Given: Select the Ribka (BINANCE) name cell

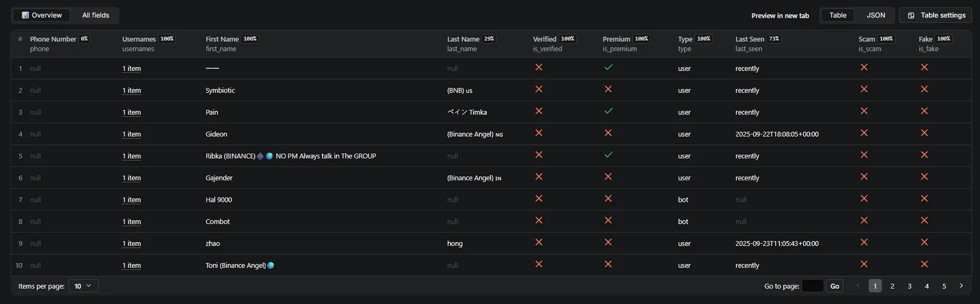Looking at the screenshot, I should click(x=291, y=156).
